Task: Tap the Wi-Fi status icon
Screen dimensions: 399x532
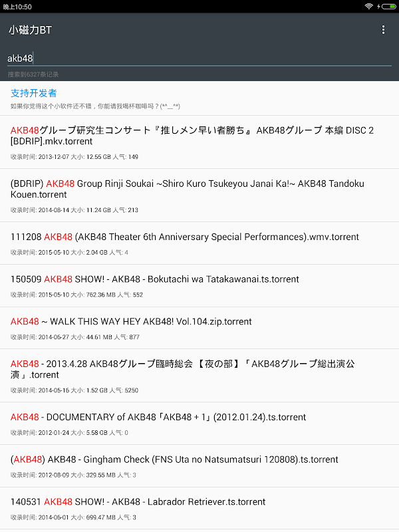Action: coord(368,7)
